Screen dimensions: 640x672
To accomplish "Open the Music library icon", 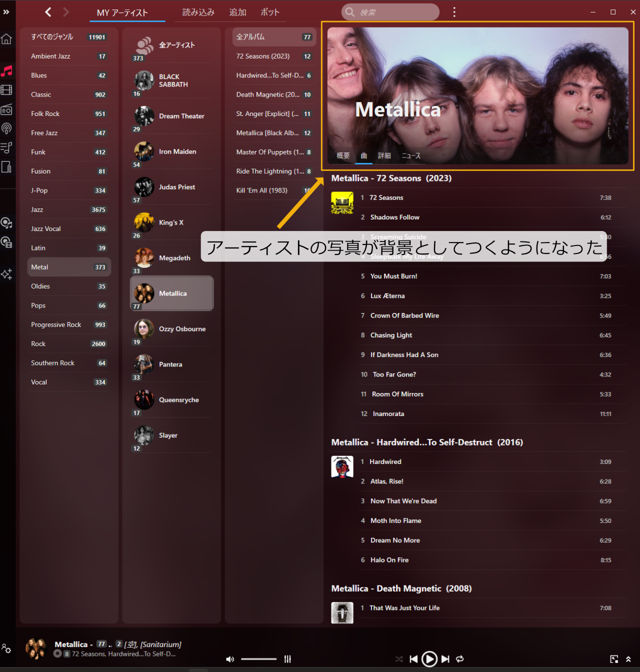I will point(6,70).
